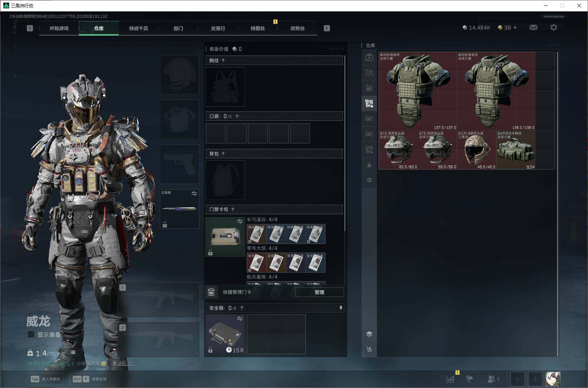Toggle the 显示装备 checkbox

[x=31, y=334]
